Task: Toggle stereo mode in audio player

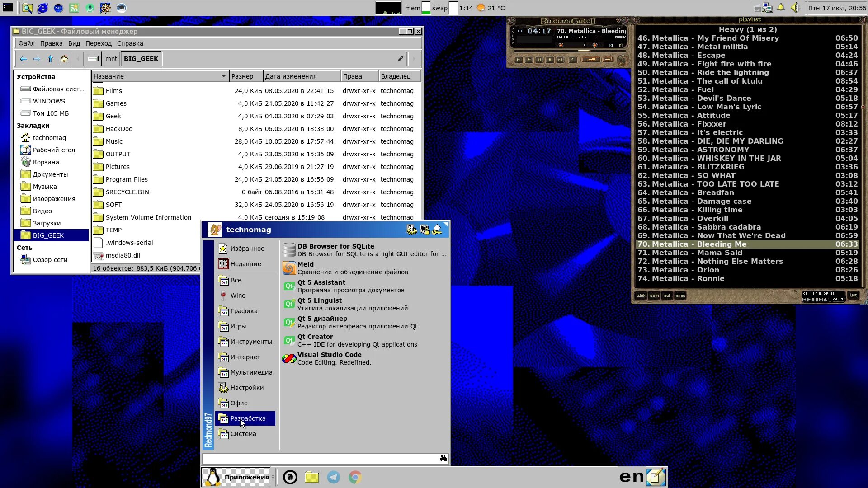Action: point(618,37)
